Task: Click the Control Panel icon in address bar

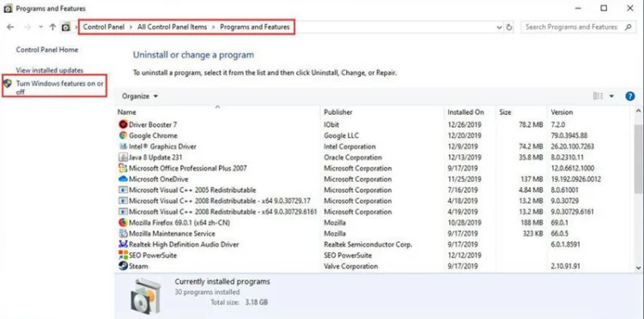Action: point(66,27)
